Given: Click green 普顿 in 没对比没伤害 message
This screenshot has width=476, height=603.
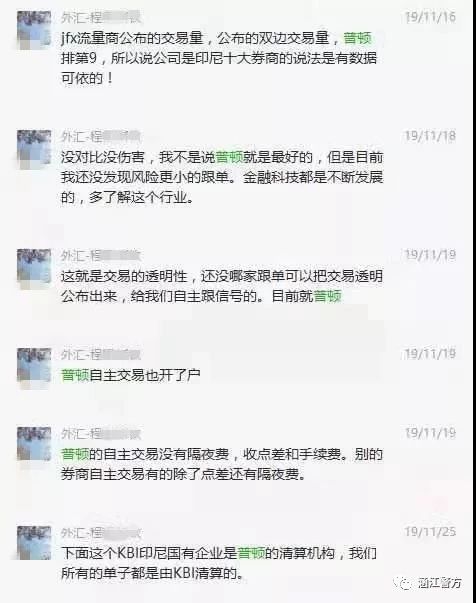Looking at the screenshot, I should pos(230,157).
